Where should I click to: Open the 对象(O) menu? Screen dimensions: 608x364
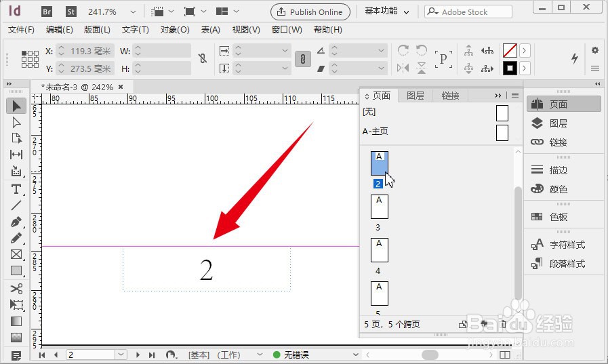coord(175,30)
